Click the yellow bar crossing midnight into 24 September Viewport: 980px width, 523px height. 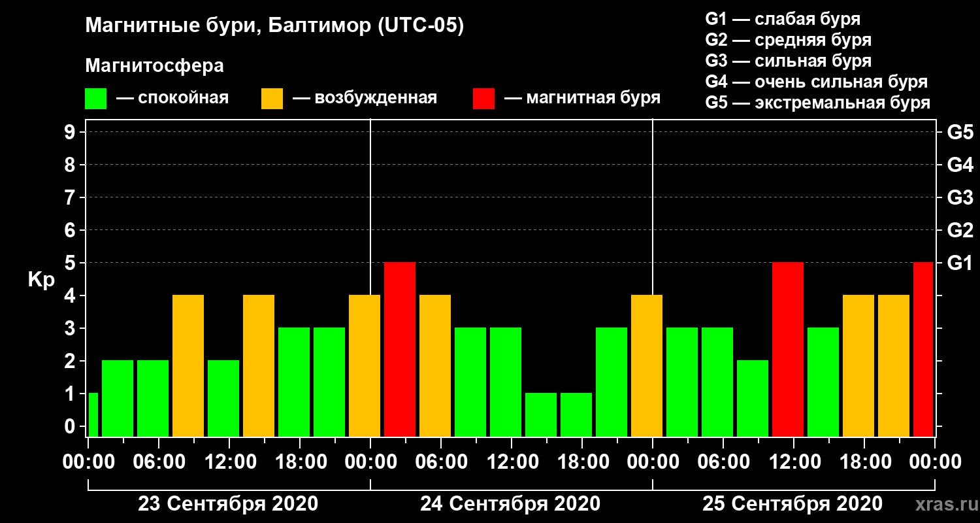[365, 365]
